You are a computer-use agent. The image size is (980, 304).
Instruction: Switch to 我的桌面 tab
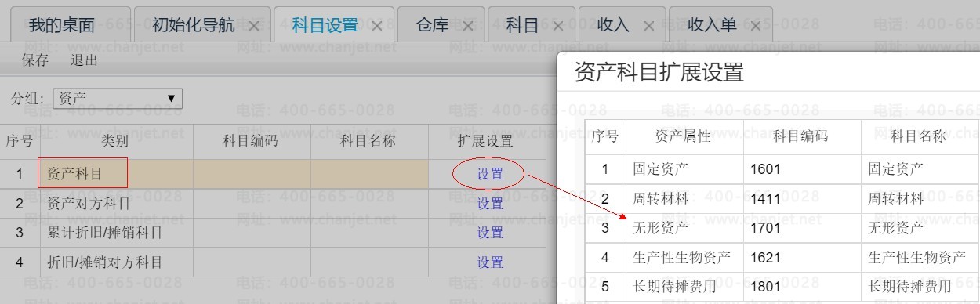click(x=62, y=25)
